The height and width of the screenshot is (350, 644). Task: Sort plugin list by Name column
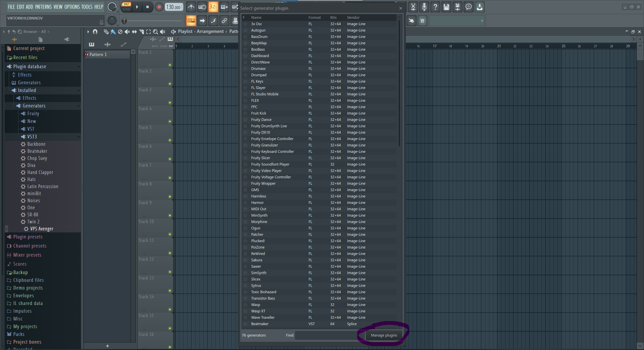click(x=256, y=17)
